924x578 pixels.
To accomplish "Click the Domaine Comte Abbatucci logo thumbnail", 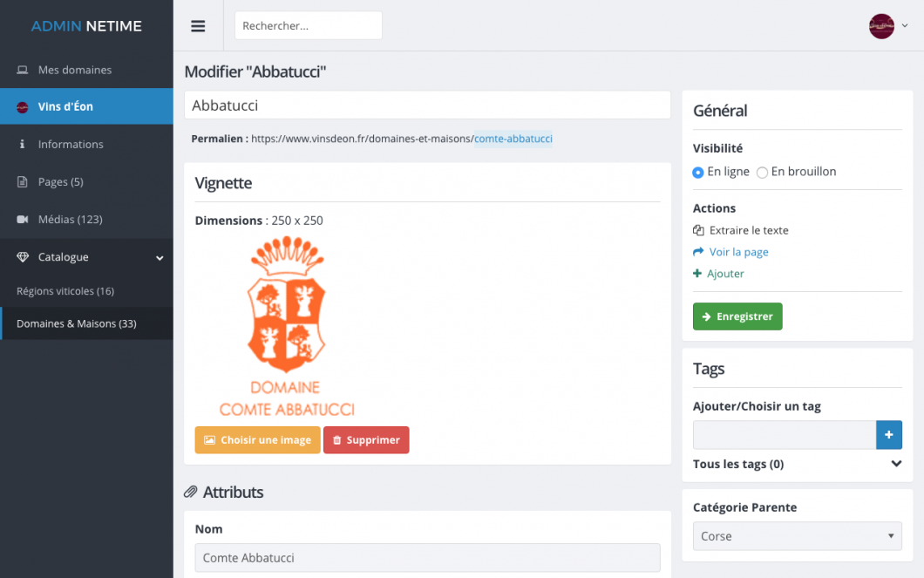I will click(287, 326).
